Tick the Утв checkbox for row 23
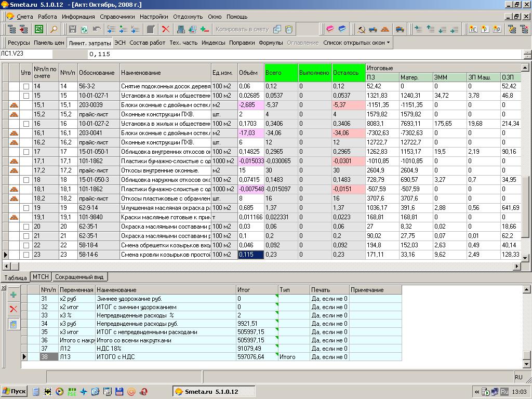Viewport: 532px width, 399px height. pos(26,255)
